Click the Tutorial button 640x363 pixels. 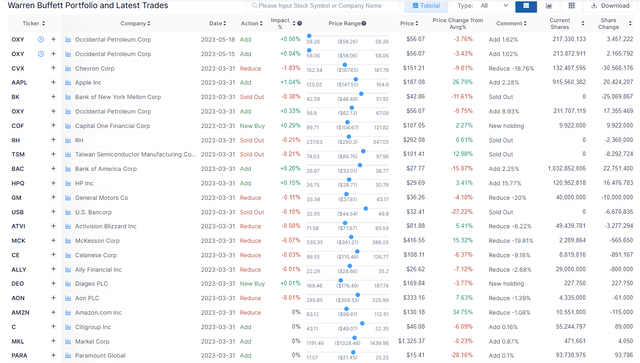tap(426, 6)
